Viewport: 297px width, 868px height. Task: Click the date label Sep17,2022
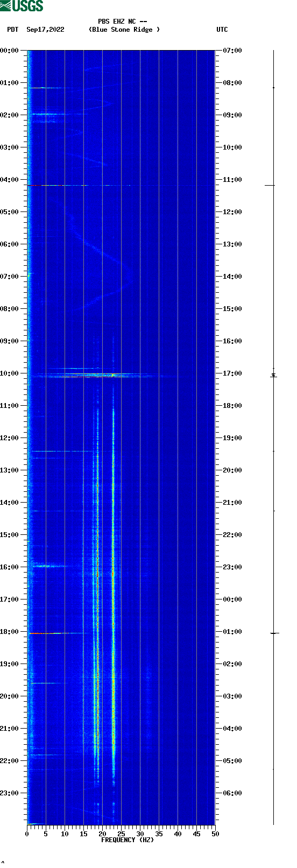(x=45, y=30)
